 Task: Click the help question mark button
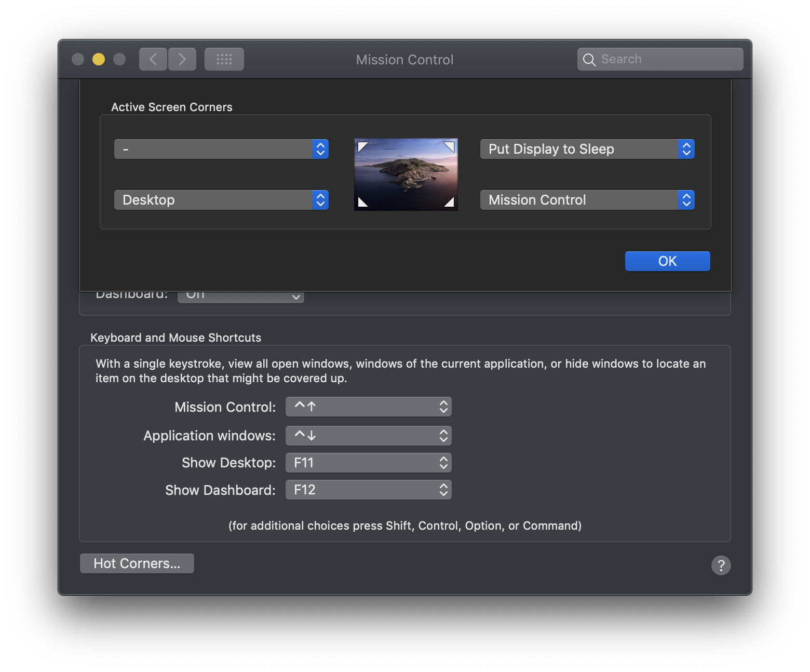[721, 565]
